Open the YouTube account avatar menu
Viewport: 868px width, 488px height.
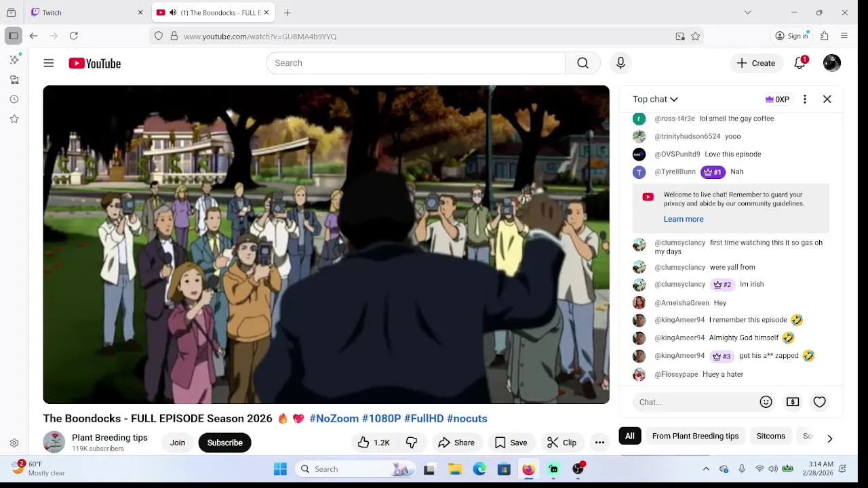pyautogui.click(x=832, y=63)
